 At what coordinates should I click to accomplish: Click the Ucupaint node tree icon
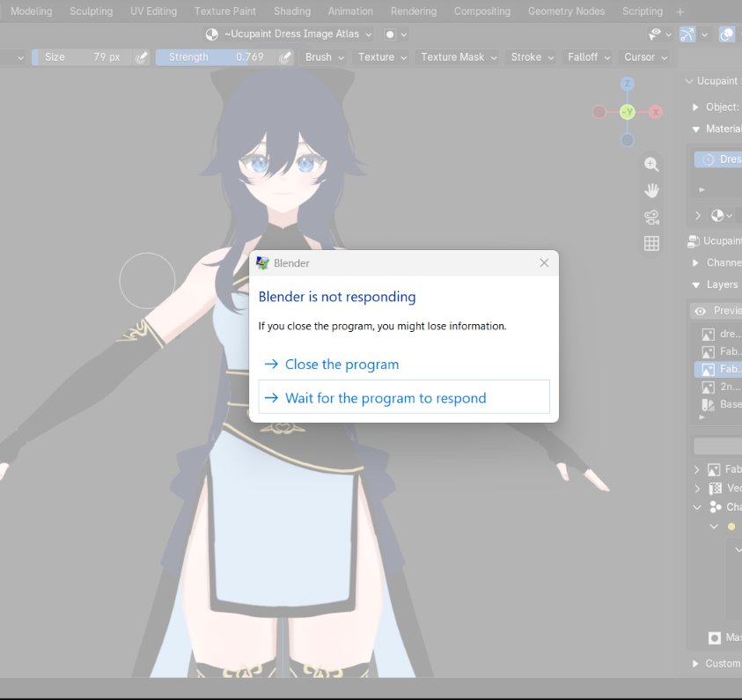pos(694,241)
